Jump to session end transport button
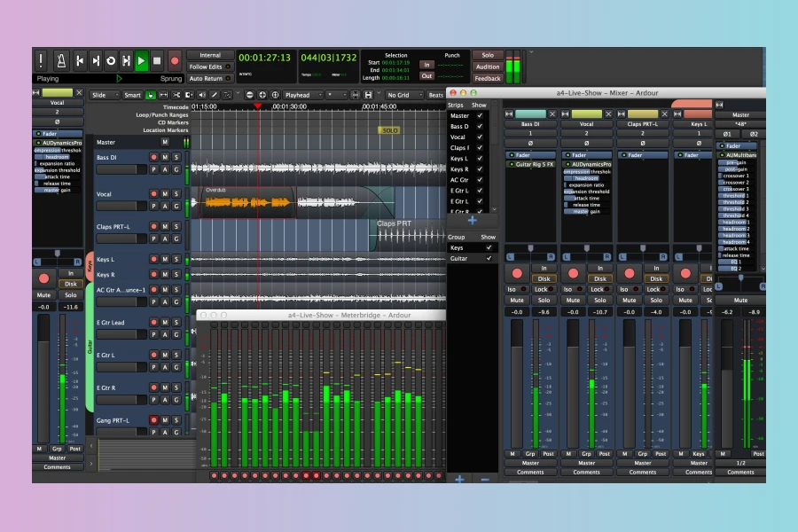The height and width of the screenshot is (532, 798). click(95, 60)
